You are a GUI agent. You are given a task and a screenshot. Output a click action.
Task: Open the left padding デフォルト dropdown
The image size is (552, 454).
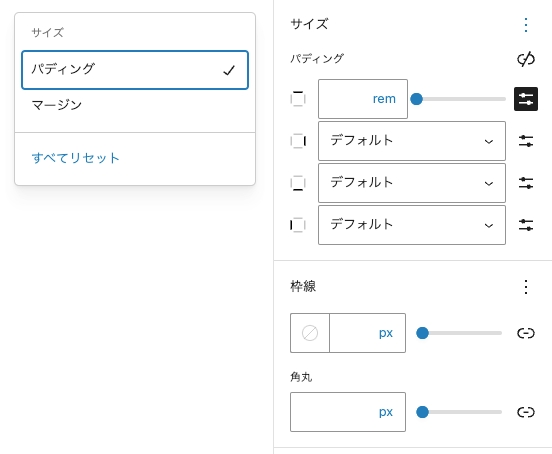(x=412, y=225)
